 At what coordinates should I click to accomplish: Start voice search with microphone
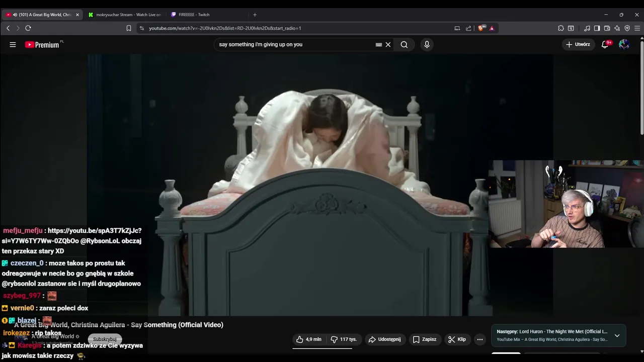tap(427, 44)
